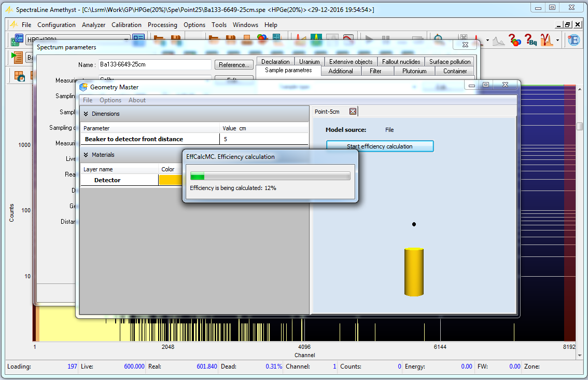Collapse the Dimensions section

[x=86, y=114]
